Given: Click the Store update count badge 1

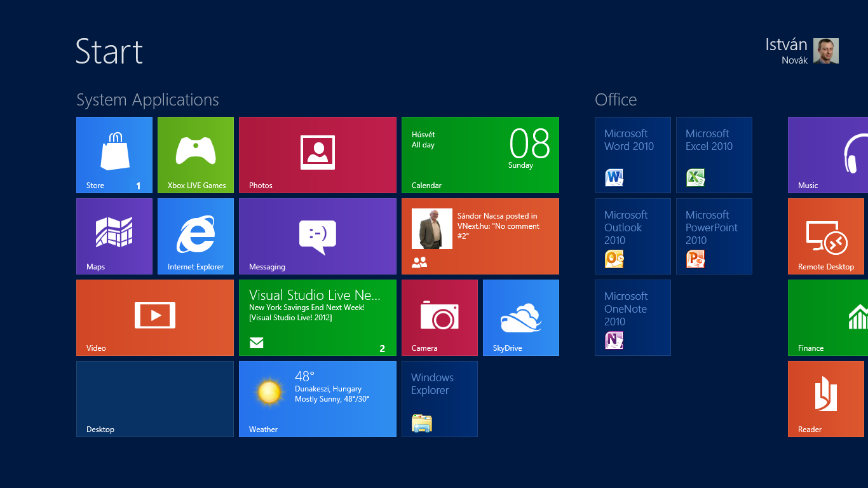Looking at the screenshot, I should 139,186.
